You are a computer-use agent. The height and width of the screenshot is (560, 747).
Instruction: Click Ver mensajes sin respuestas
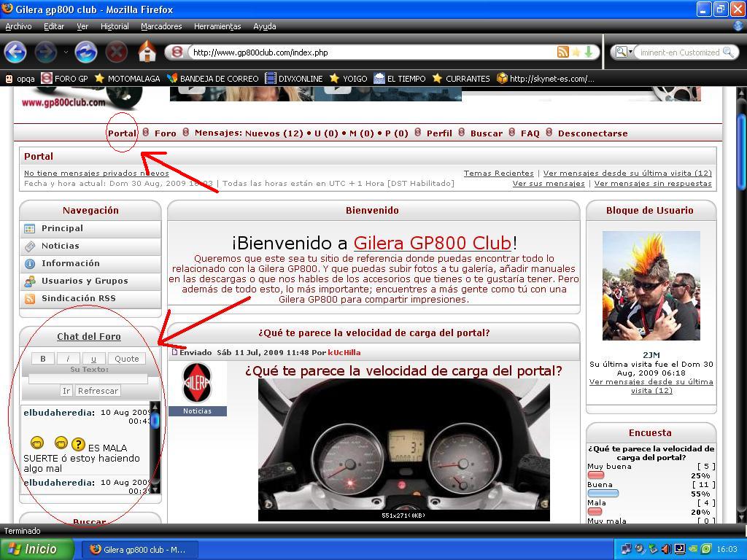pos(653,184)
